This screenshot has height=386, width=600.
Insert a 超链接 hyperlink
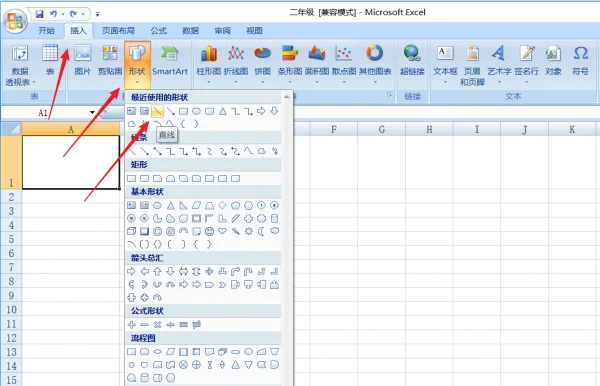(x=412, y=60)
